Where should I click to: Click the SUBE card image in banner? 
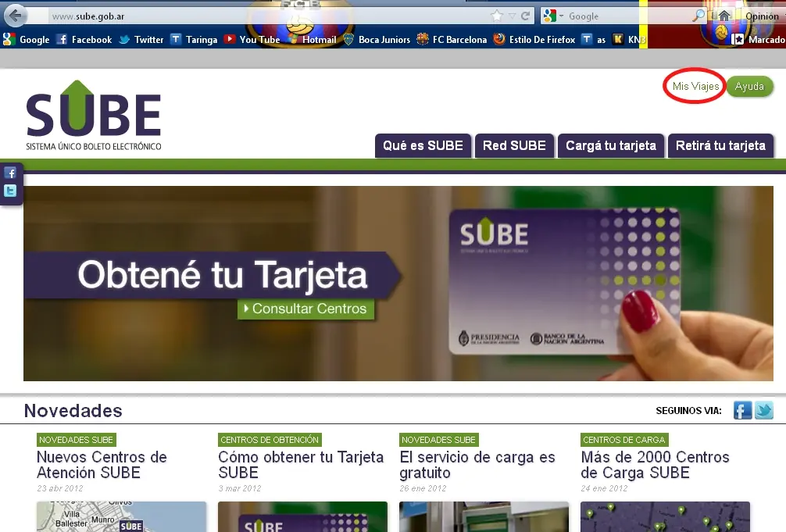pyautogui.click(x=564, y=280)
